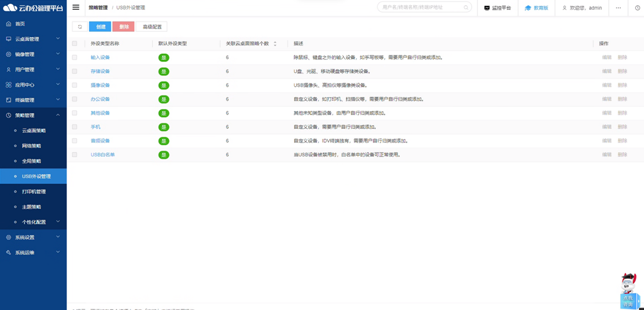
Task: Click the 终端管理 terminal icon
Action: [9, 100]
